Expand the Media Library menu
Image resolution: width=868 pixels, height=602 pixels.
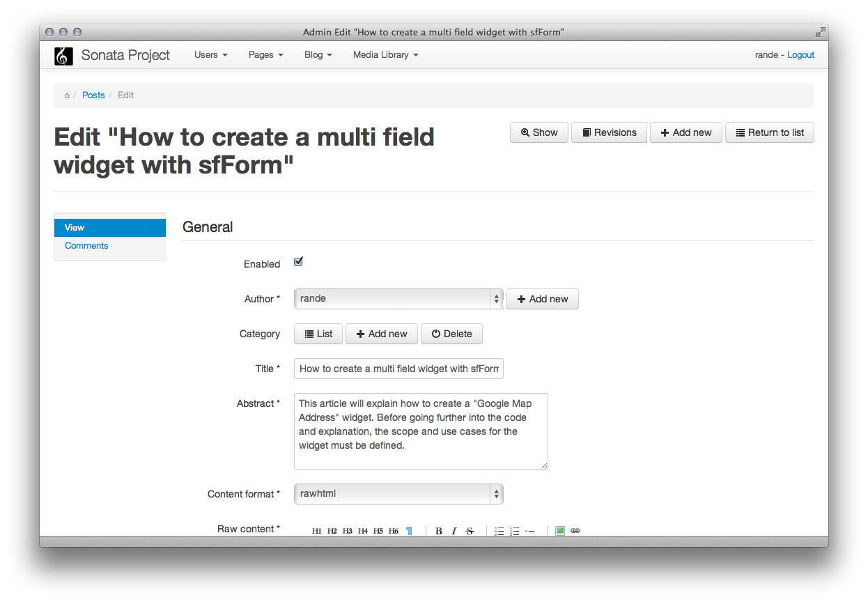385,55
